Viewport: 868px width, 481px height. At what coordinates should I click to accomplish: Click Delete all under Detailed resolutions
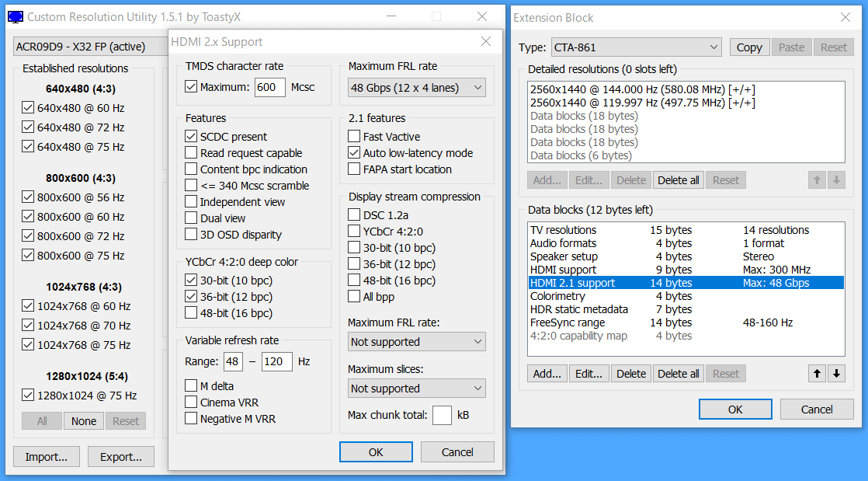coord(678,180)
